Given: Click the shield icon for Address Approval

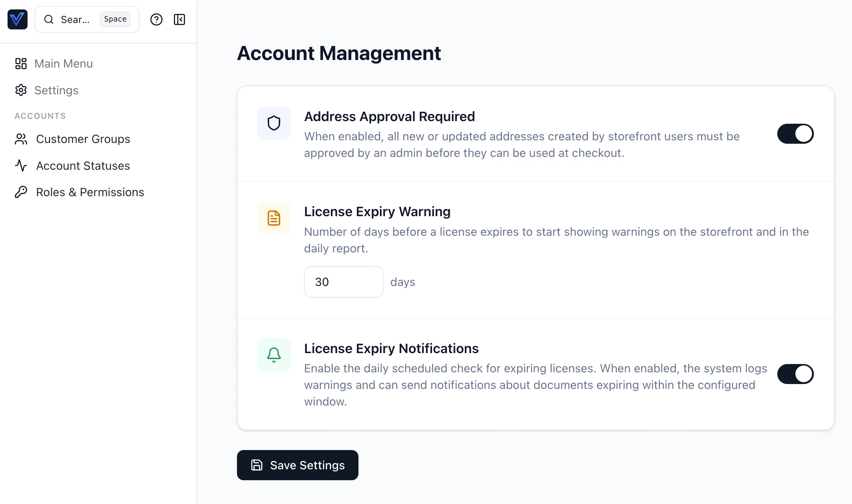Looking at the screenshot, I should click(x=274, y=123).
